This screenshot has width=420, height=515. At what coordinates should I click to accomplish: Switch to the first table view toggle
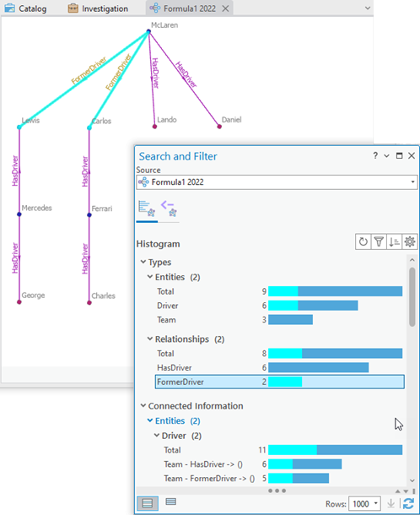click(x=148, y=503)
